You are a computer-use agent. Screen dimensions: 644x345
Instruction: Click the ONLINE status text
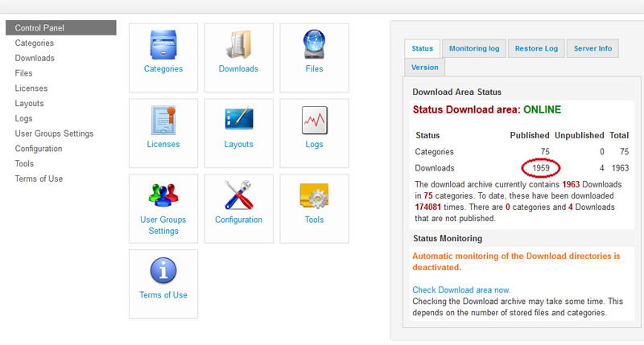point(542,110)
